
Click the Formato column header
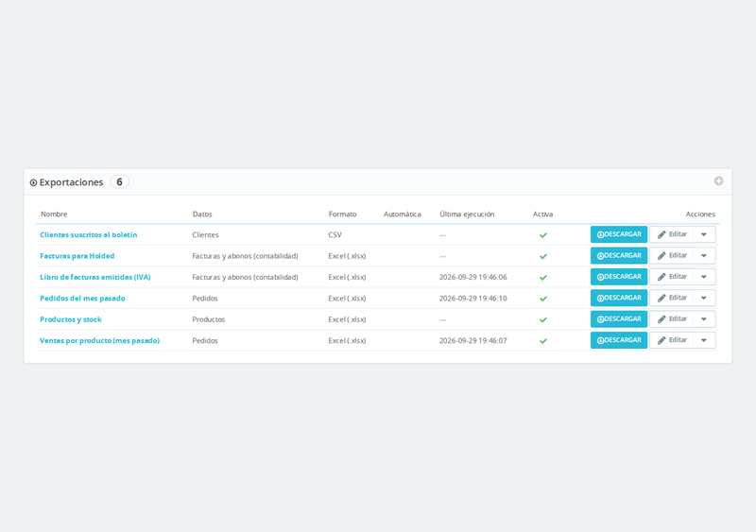pyautogui.click(x=342, y=215)
